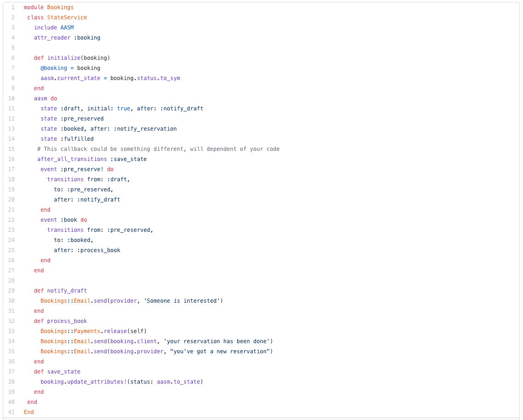The image size is (523, 420).
Task: Click the event :pre_reserve! declaration
Action: point(77,169)
